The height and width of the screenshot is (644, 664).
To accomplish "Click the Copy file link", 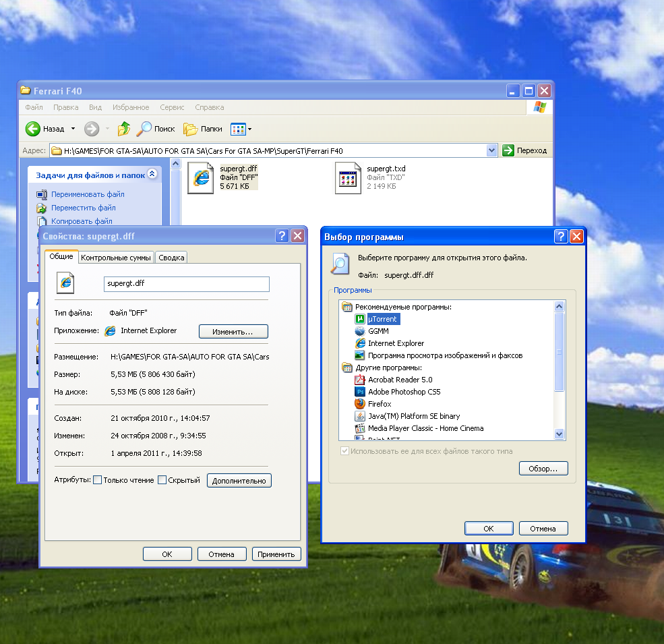I will pos(82,221).
